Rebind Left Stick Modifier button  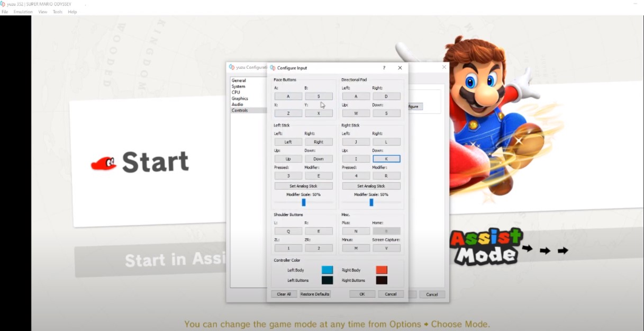click(319, 176)
